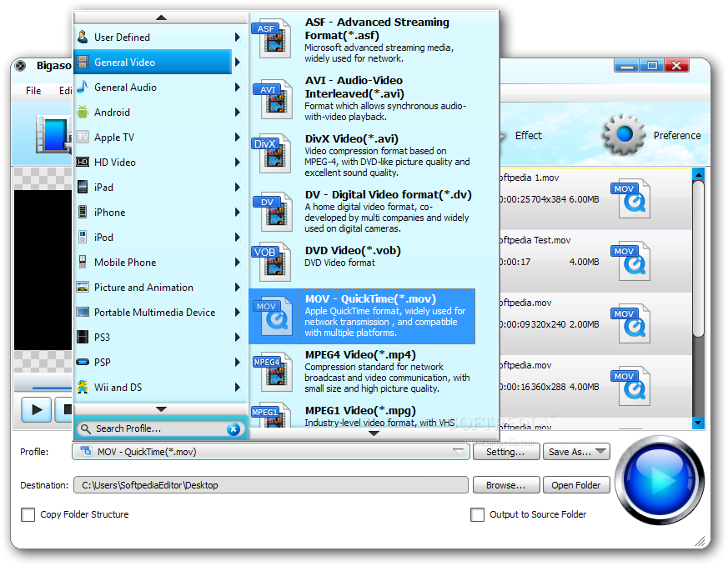Click the highlighted MOV QuickTime format icon

coord(274,317)
